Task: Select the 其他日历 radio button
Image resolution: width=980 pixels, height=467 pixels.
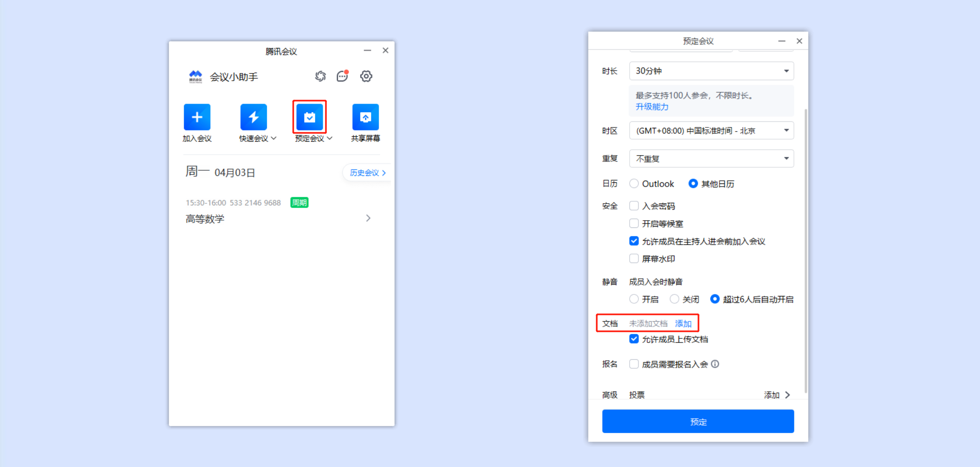Action: click(x=693, y=184)
